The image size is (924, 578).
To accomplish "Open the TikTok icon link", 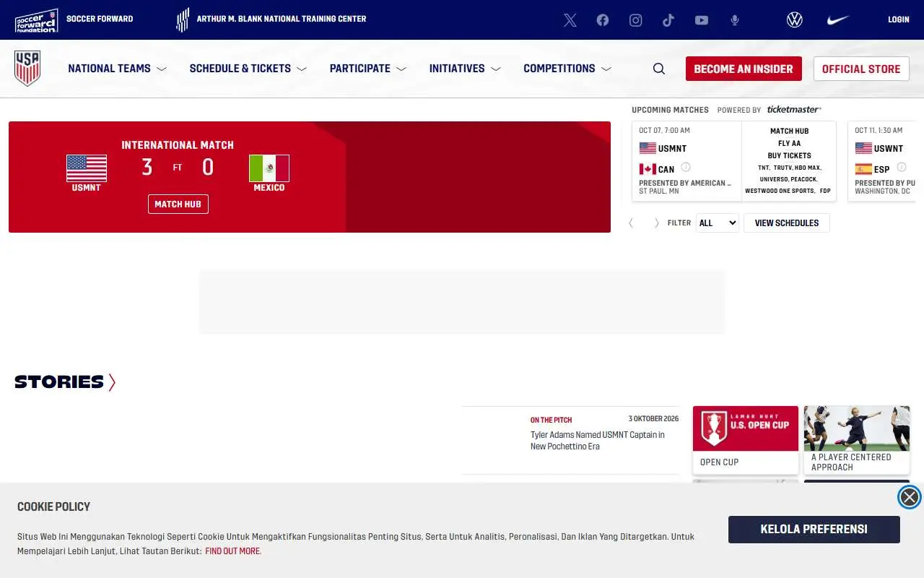I will click(668, 20).
